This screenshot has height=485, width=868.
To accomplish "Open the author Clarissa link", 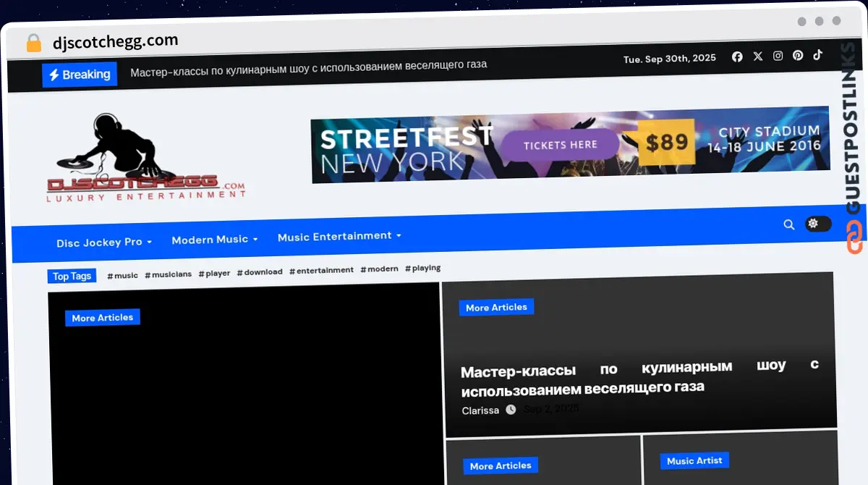I will tap(480, 410).
